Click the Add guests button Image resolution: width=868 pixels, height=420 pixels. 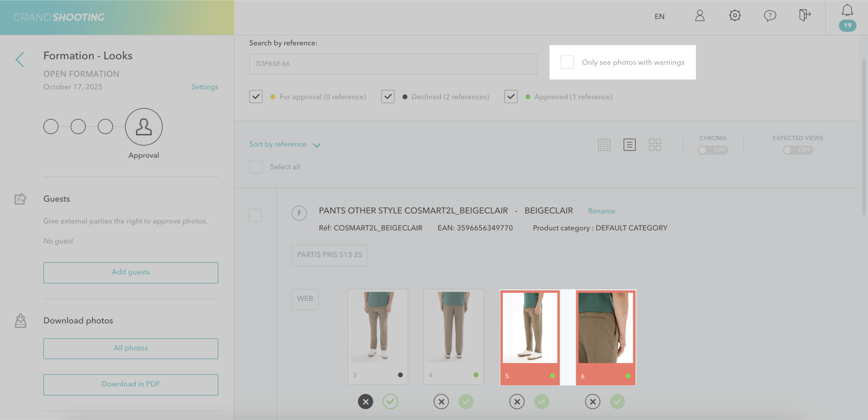(130, 272)
